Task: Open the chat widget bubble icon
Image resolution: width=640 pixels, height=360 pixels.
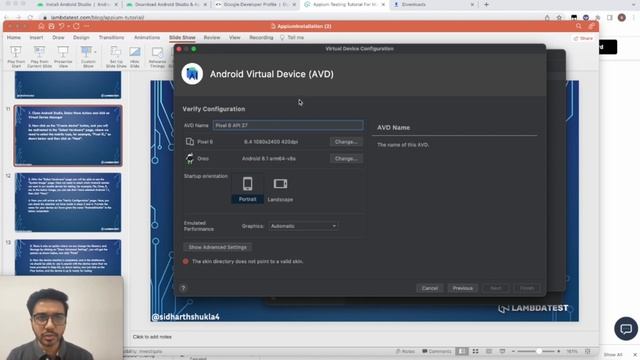Action: pos(626,329)
